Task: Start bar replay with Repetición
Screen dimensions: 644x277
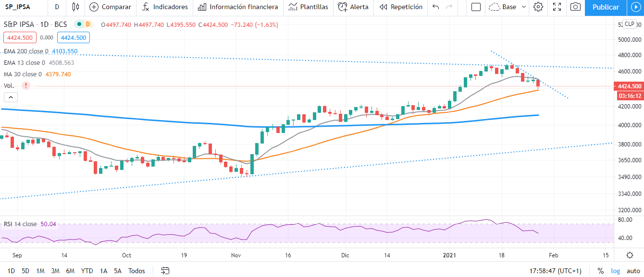Action: (x=401, y=7)
